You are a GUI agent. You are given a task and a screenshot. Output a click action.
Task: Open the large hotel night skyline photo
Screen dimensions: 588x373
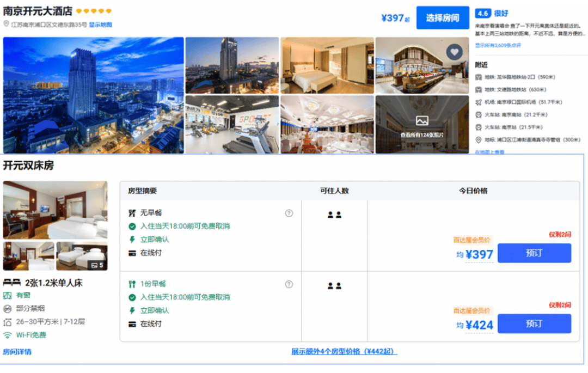[94, 95]
